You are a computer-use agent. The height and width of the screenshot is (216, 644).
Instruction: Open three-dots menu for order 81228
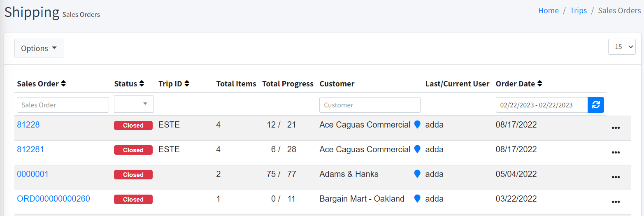(x=616, y=128)
